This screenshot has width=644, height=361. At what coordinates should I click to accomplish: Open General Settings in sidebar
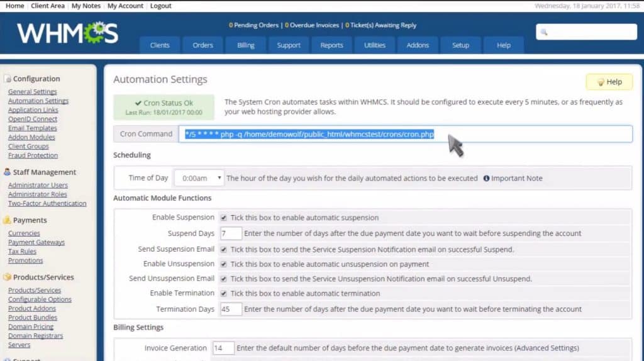(x=33, y=92)
